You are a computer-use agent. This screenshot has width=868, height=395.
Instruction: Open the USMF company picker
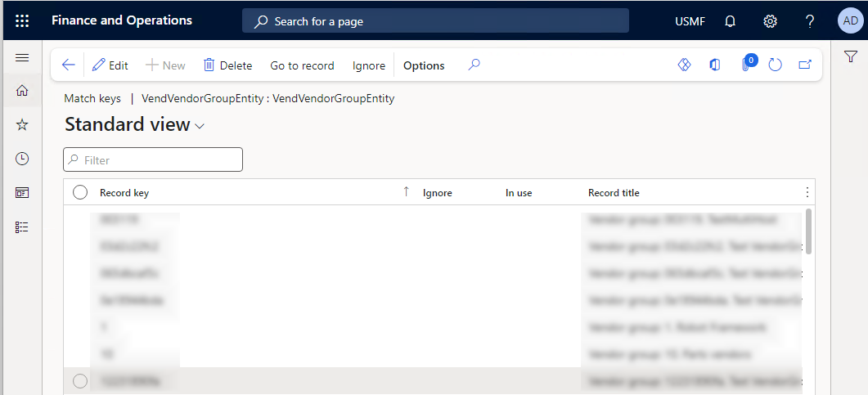[690, 21]
